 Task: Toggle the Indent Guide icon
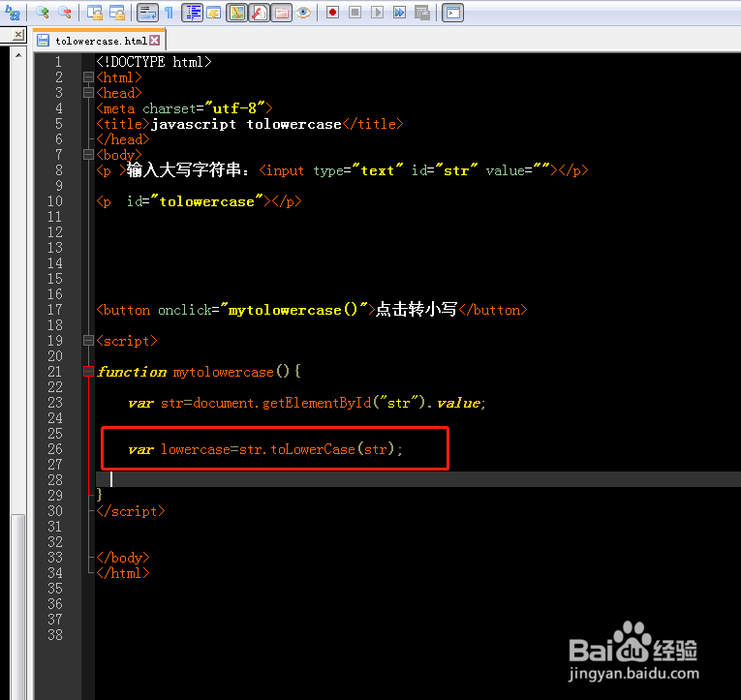pyautogui.click(x=193, y=13)
